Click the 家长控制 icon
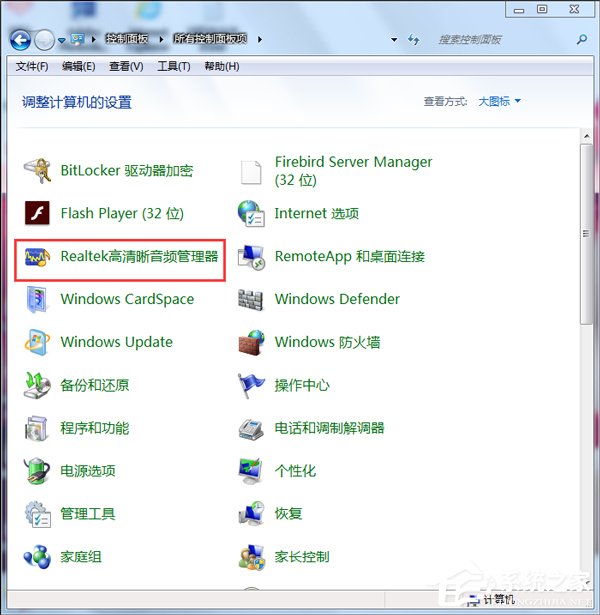 (251, 557)
